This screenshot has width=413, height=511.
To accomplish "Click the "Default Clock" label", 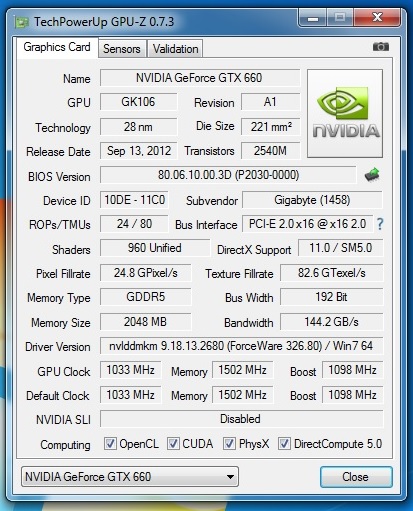I will click(58, 396).
